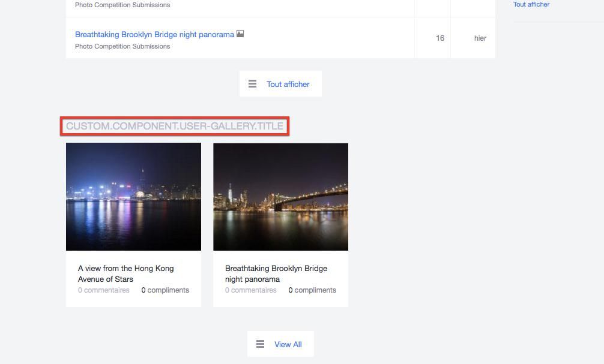Click the date cell hier
604x364 pixels.
tap(480, 38)
